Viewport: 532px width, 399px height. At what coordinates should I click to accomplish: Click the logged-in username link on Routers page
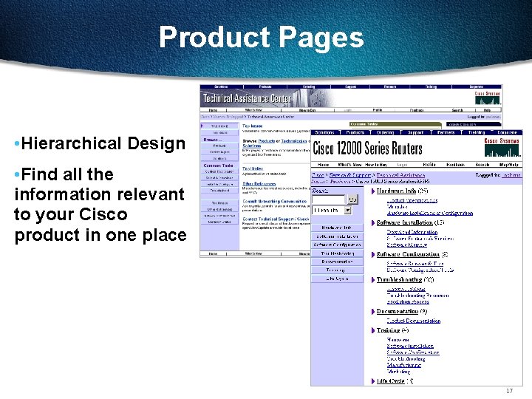[511, 175]
